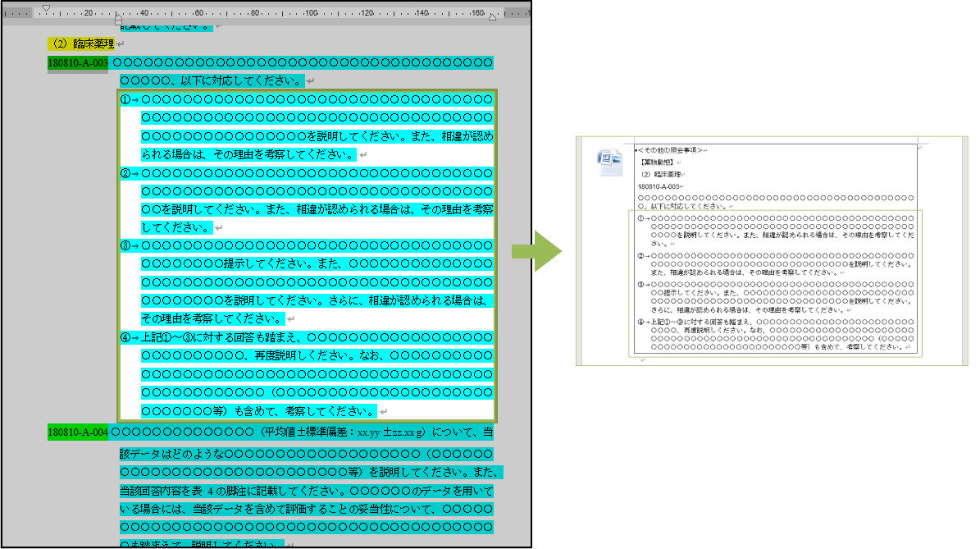This screenshot has width=980, height=549.
Task: Click the 100 mark on the horizontal ruler
Action: click(x=311, y=13)
